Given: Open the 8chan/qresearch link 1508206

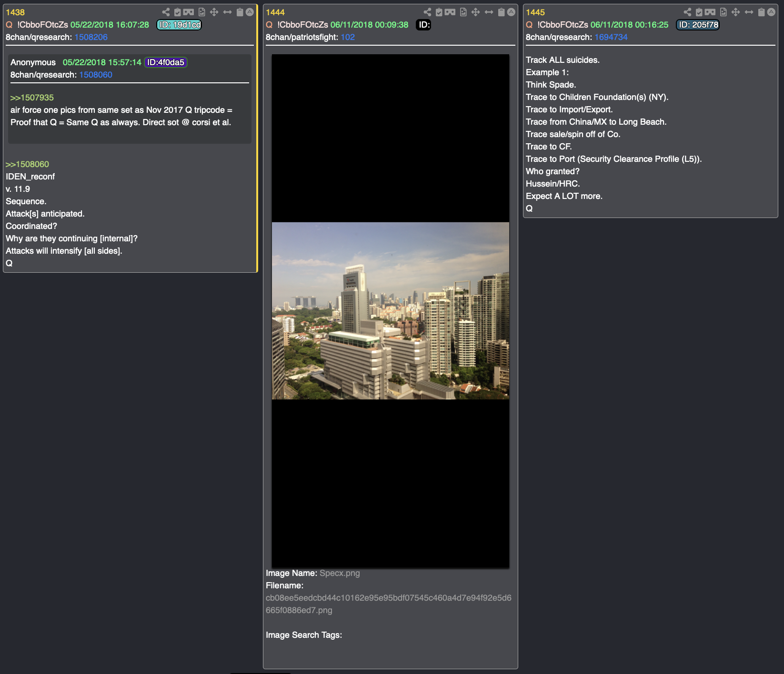Looking at the screenshot, I should [91, 37].
